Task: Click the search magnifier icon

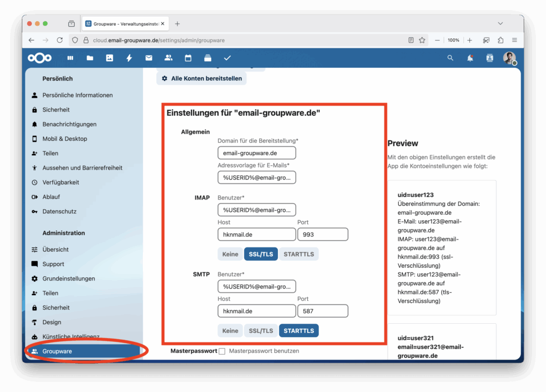Action: [450, 58]
